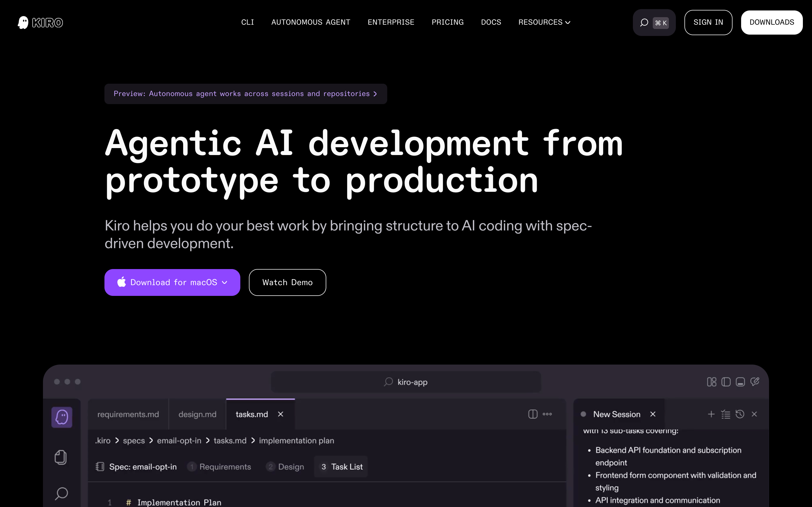
Task: Click the sidebar search magnifier icon
Action: (x=61, y=493)
